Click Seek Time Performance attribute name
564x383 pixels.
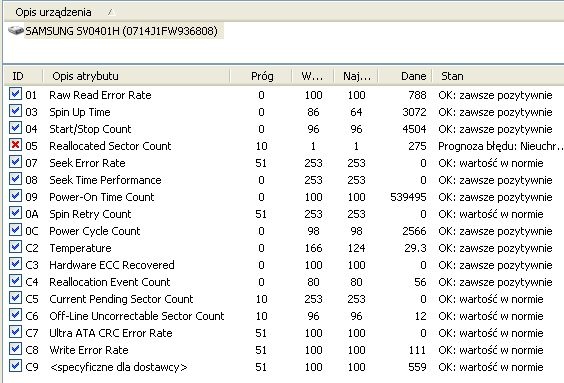point(105,180)
